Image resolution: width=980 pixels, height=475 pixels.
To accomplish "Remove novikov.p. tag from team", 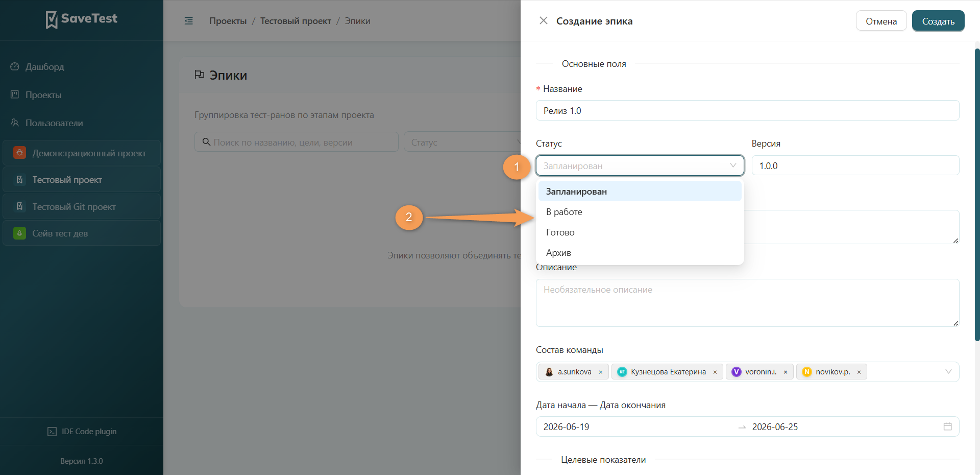I will point(859,372).
